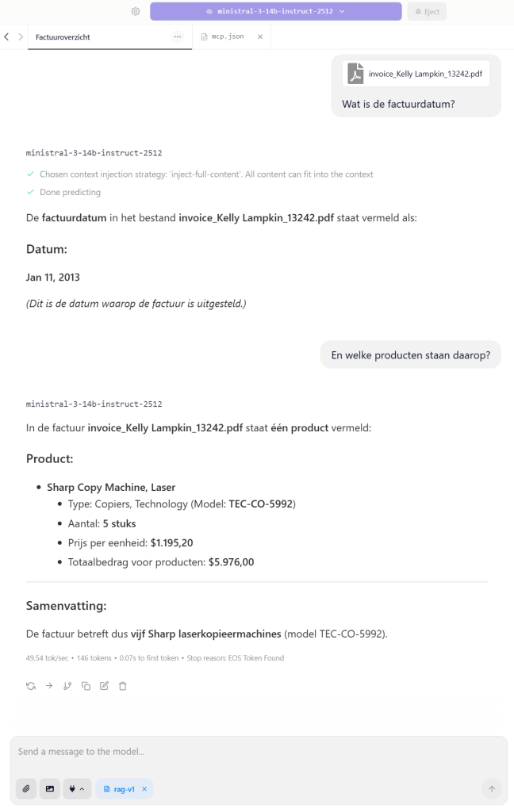
Task: Open the invoice_Kelly Lampkin_13242.pdf attachment
Action: (416, 74)
